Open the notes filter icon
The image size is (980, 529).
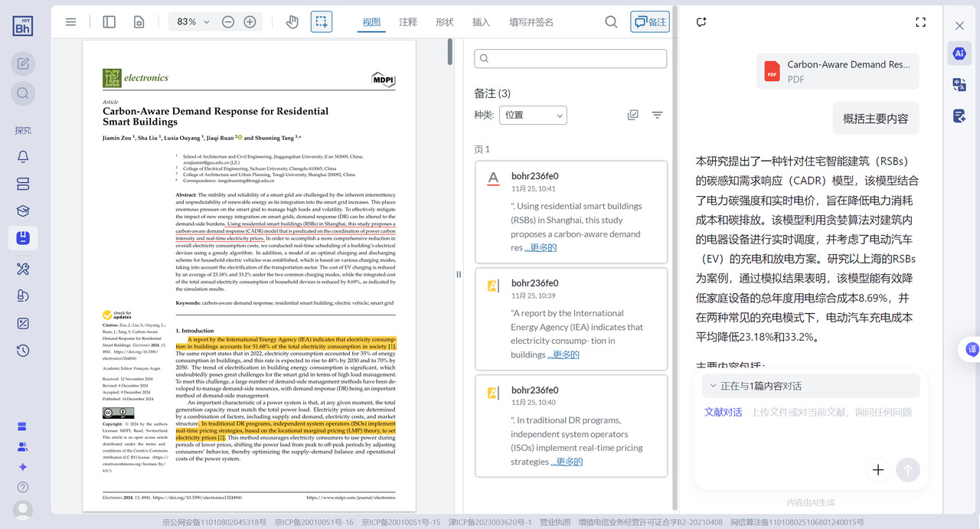coord(657,115)
